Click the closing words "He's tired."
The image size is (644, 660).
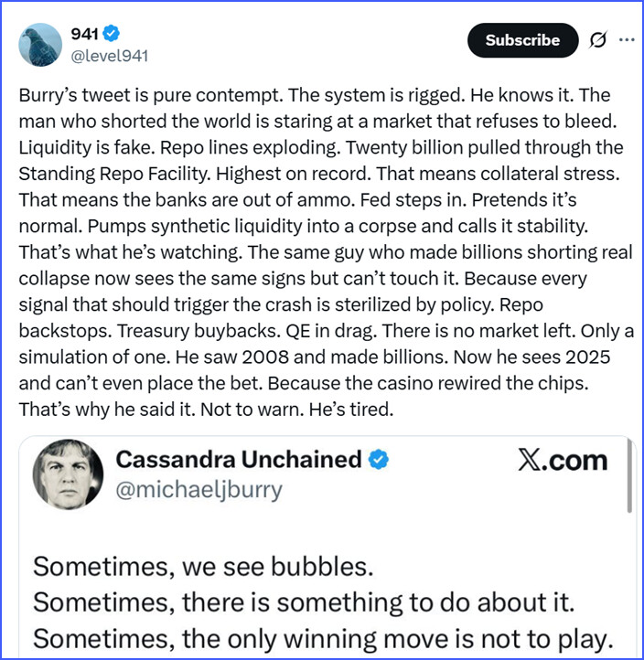353,410
